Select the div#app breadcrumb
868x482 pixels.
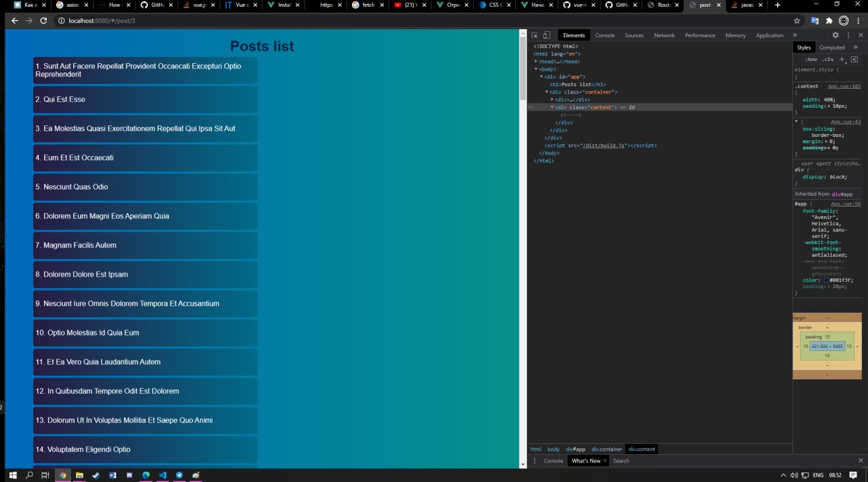(576, 449)
